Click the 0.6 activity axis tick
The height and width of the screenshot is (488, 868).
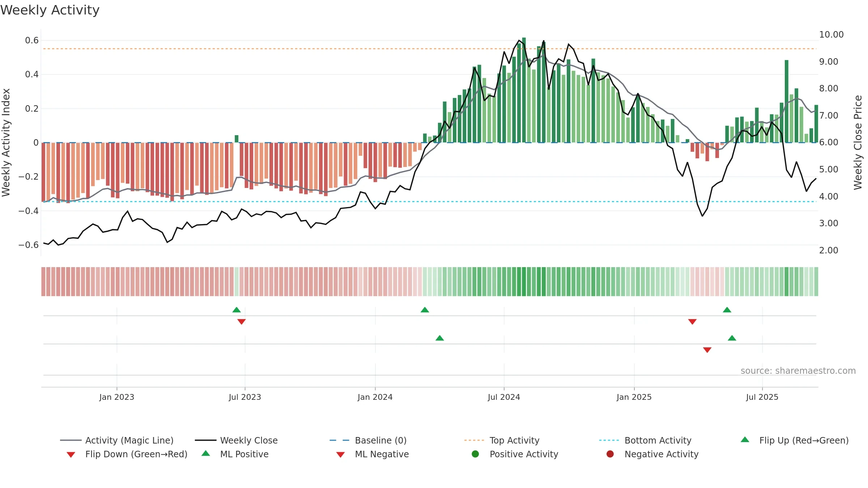tap(32, 40)
